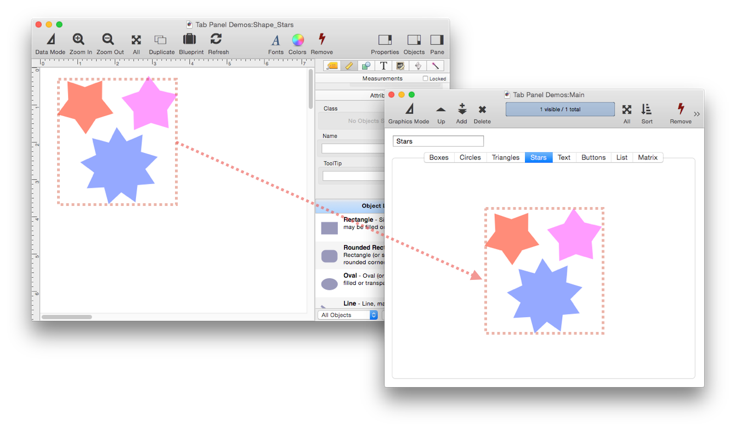Image resolution: width=735 pixels, height=430 pixels.
Task: Click the Sort icon
Action: [646, 109]
